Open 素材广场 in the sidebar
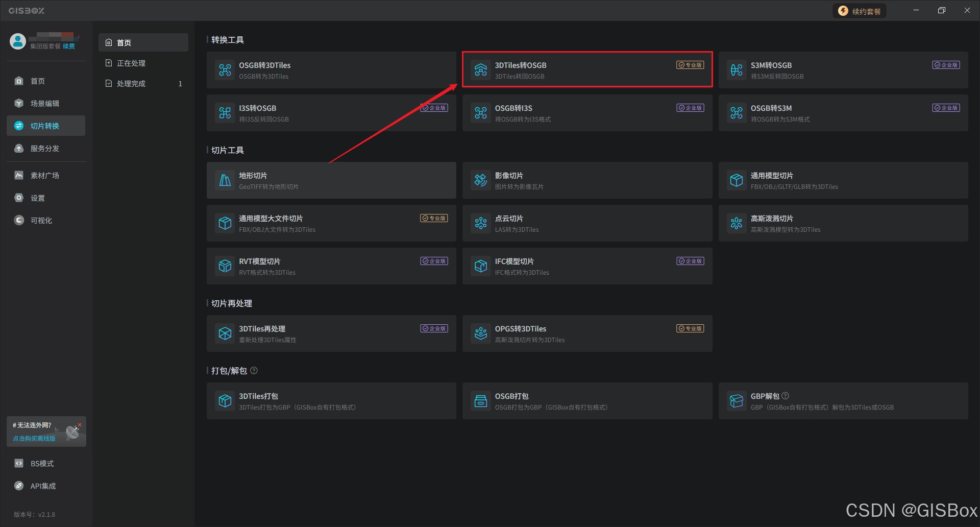Viewport: 980px width, 527px height. [x=46, y=176]
